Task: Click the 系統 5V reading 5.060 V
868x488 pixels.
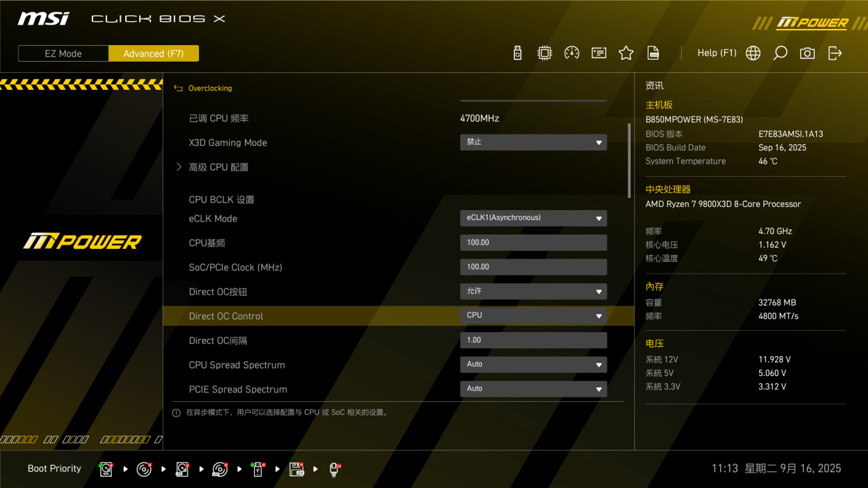Action: pos(772,374)
